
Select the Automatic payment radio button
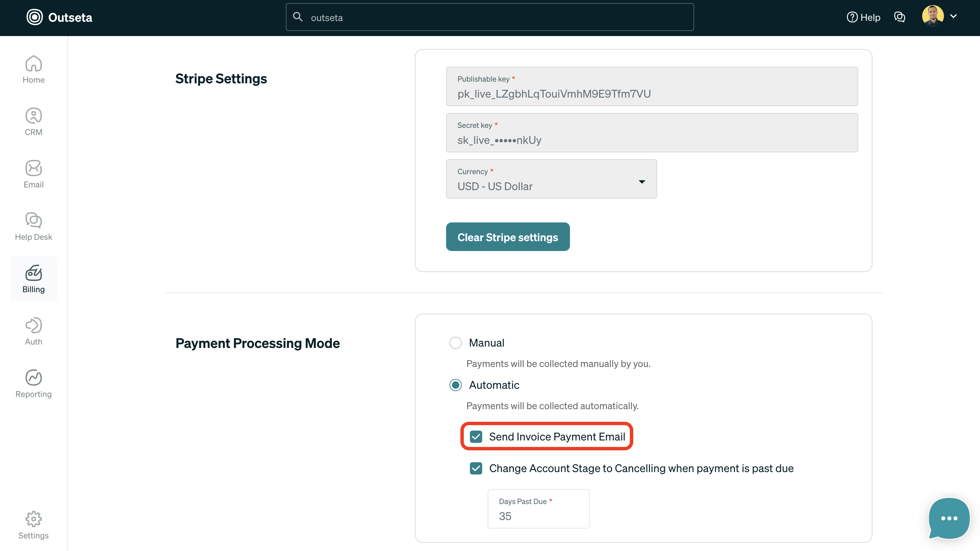pyautogui.click(x=455, y=385)
